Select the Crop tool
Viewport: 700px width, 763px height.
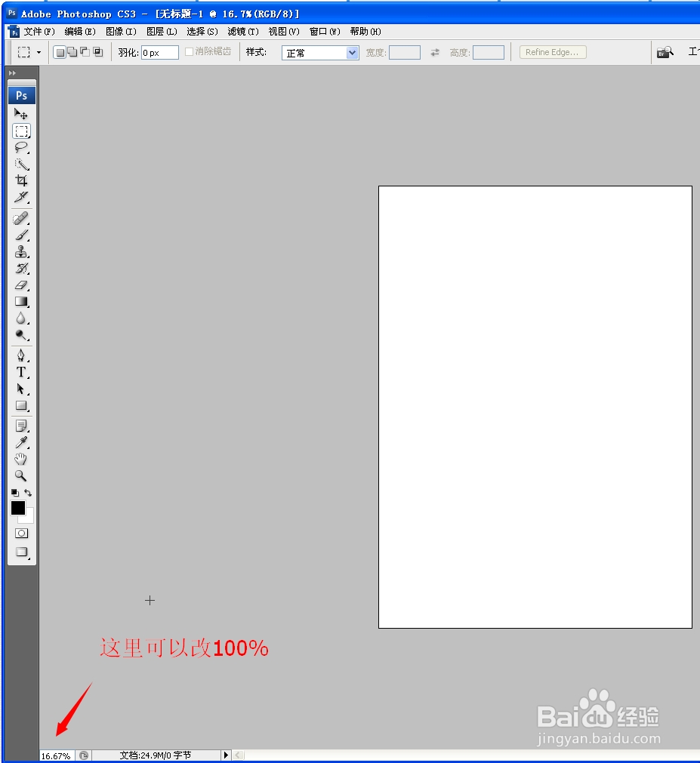pos(21,180)
